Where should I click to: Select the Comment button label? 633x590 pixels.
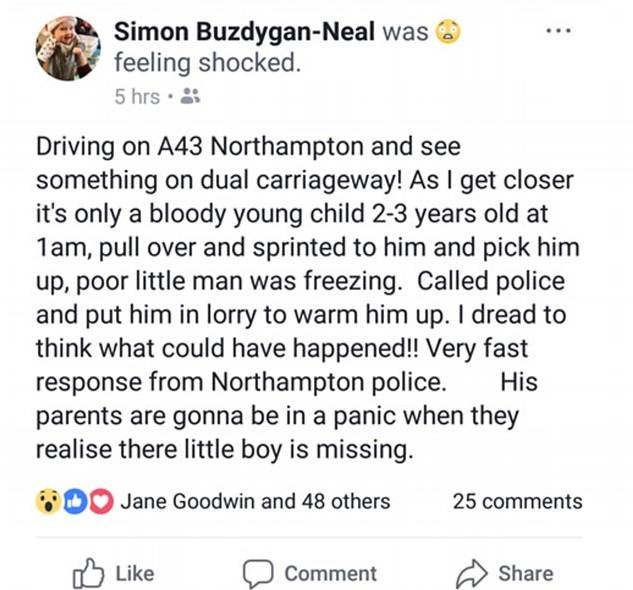tap(331, 573)
